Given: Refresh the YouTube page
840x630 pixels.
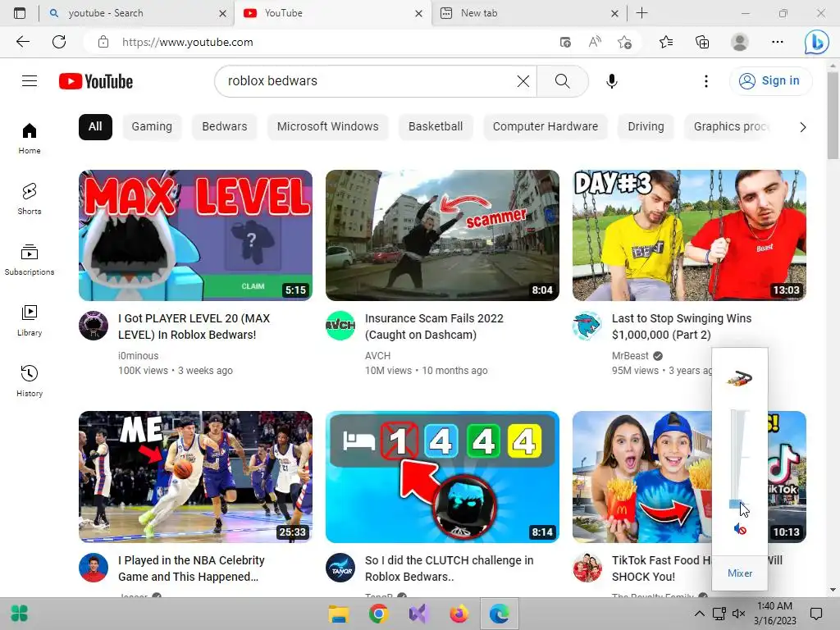Looking at the screenshot, I should click(59, 42).
